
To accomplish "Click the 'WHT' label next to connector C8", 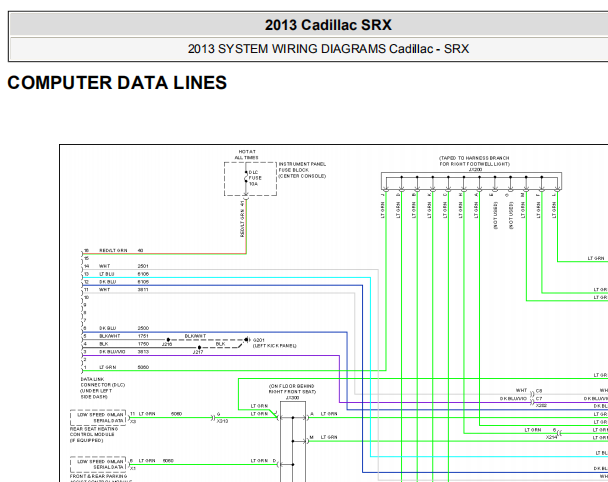I will pos(522,390).
